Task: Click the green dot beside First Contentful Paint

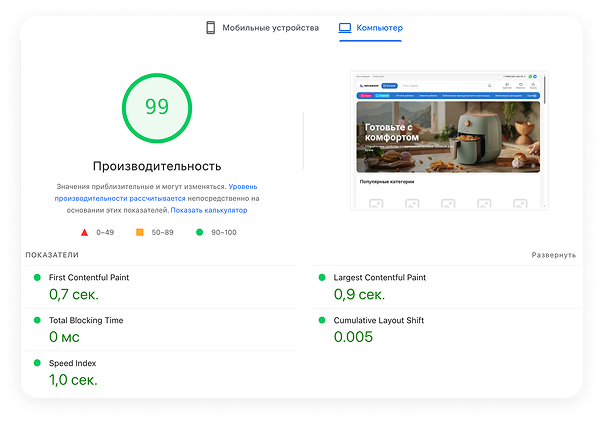Action: click(37, 277)
